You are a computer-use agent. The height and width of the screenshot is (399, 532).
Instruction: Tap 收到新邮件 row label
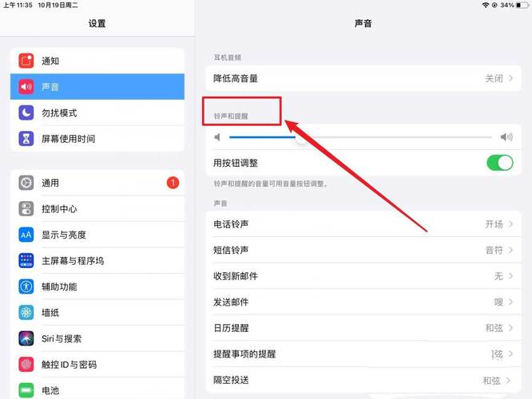[x=236, y=276]
